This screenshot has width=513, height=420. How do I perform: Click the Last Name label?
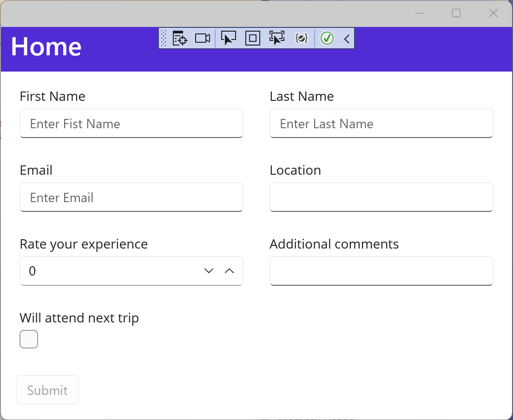pyautogui.click(x=302, y=96)
